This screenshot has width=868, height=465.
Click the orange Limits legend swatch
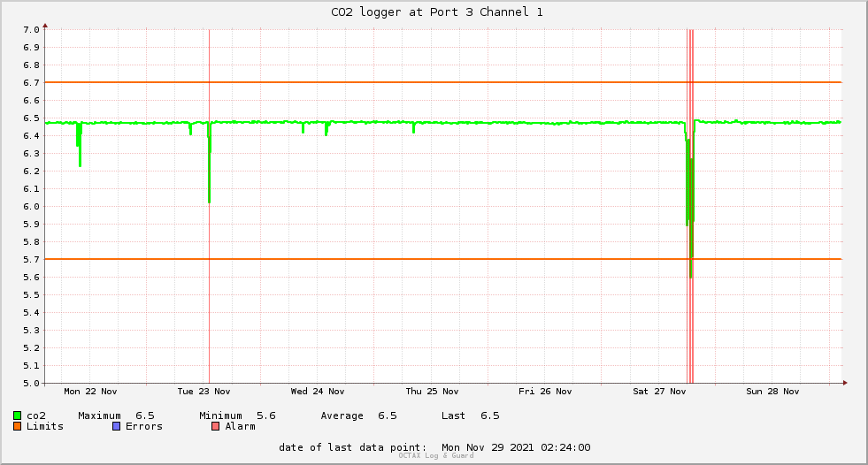[x=17, y=426]
